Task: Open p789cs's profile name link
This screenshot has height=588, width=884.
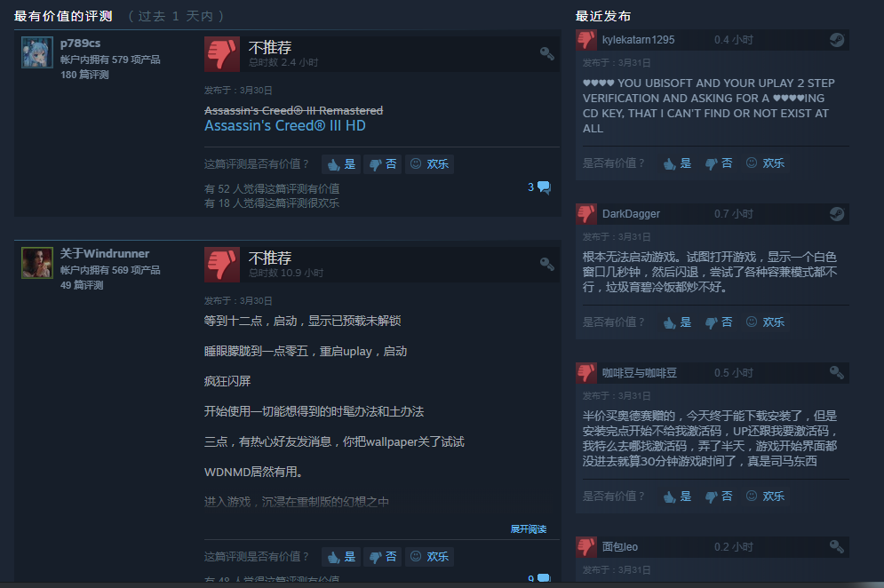Action: coord(80,43)
